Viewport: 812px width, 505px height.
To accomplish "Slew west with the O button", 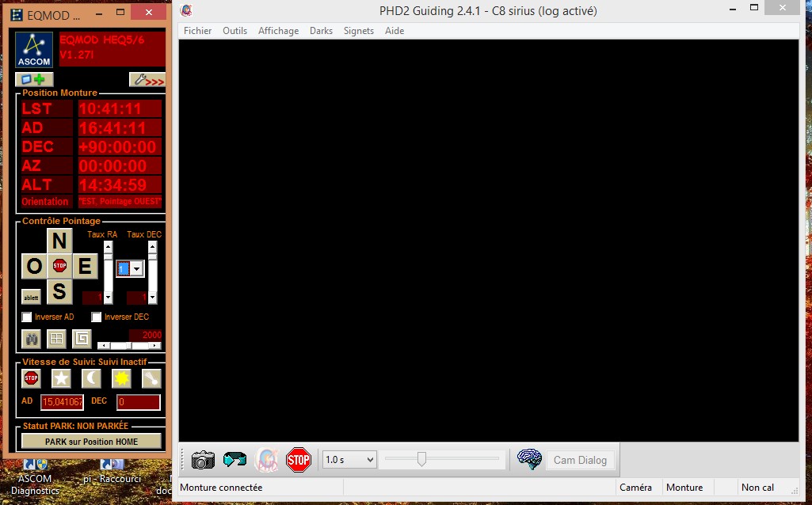I will [x=34, y=267].
